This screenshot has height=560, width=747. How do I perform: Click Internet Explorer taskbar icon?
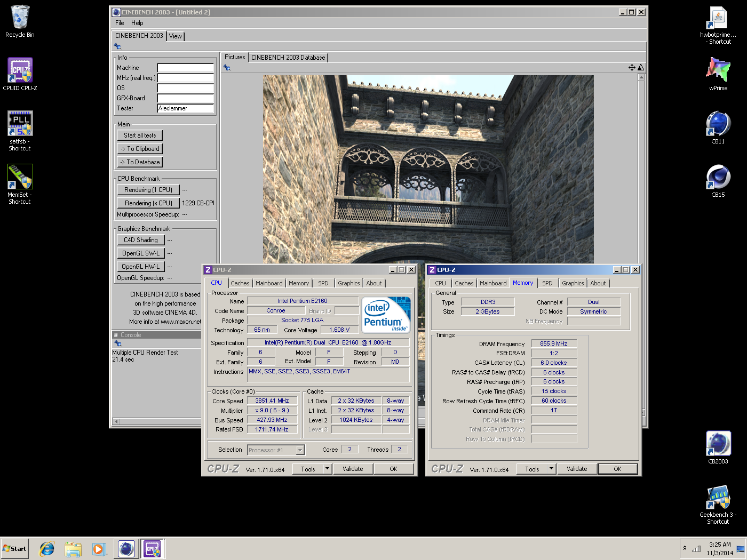(47, 548)
